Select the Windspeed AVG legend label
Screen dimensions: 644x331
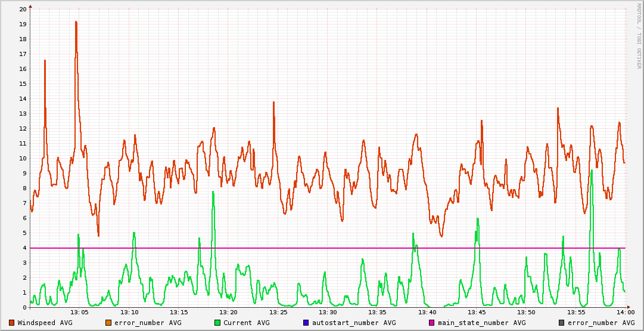[45, 323]
